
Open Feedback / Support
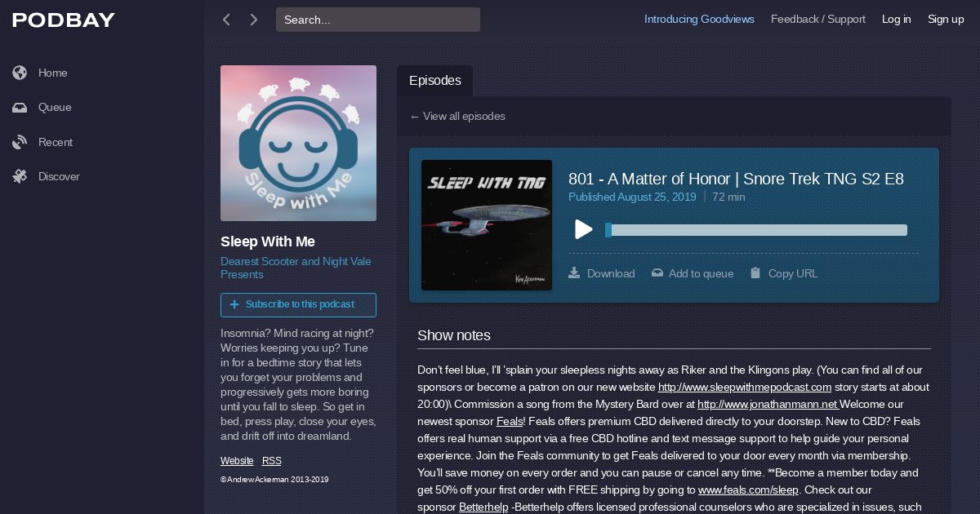click(818, 19)
